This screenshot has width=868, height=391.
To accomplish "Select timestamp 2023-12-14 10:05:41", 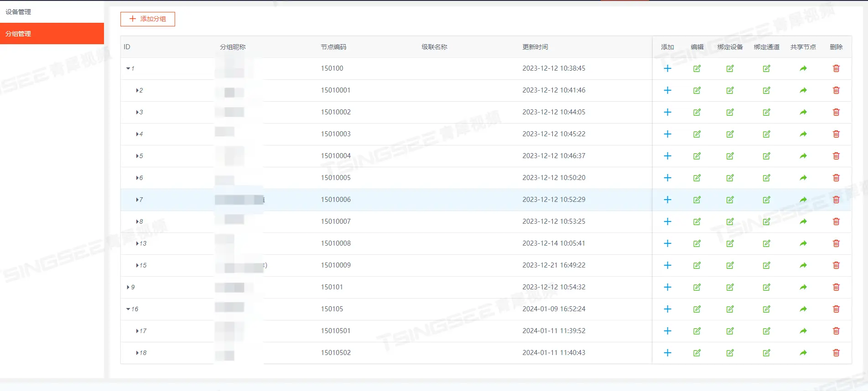I will pyautogui.click(x=554, y=243).
